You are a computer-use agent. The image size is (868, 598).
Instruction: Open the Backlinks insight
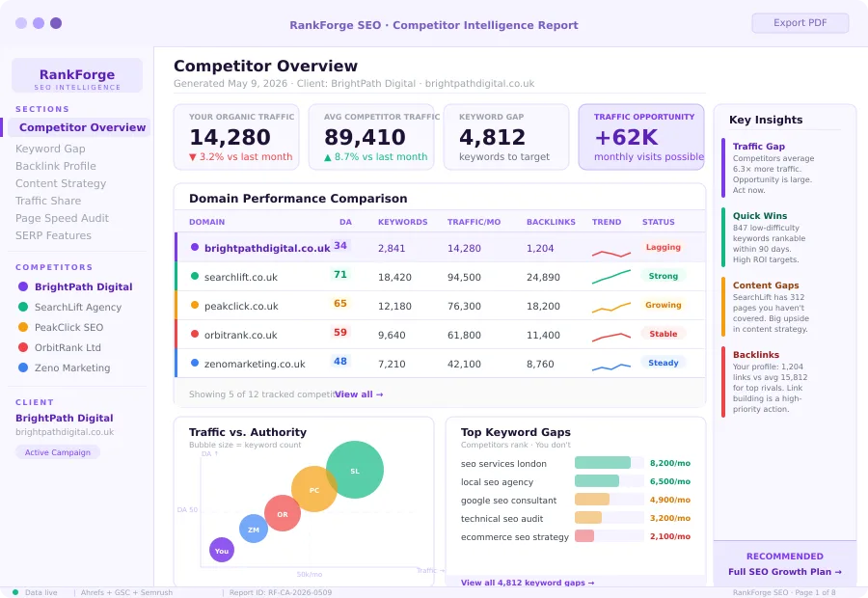(782, 382)
